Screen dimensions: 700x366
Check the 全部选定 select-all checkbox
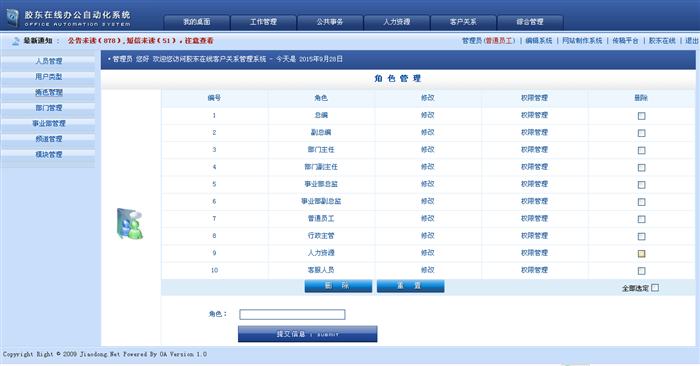coord(655,288)
